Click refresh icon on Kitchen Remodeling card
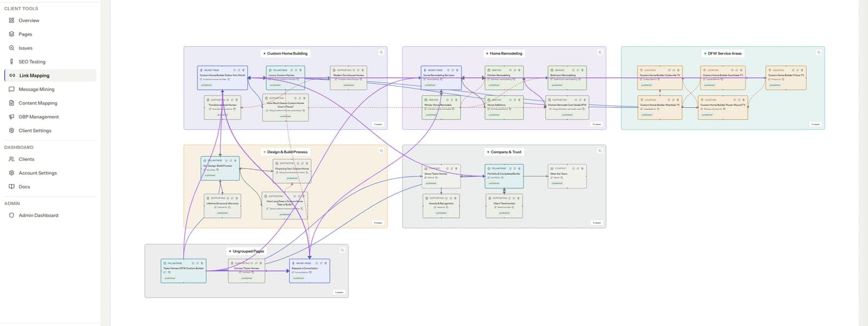 point(516,70)
